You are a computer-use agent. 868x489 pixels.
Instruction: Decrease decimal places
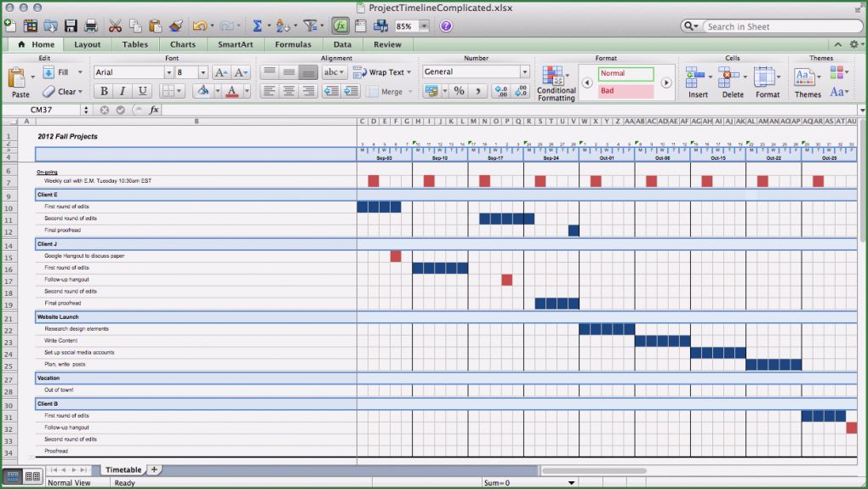521,91
